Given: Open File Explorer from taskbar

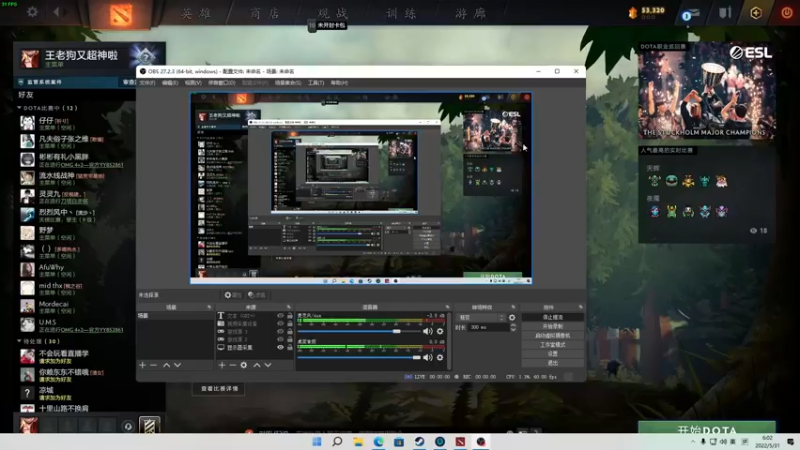Looking at the screenshot, I should (x=358, y=442).
